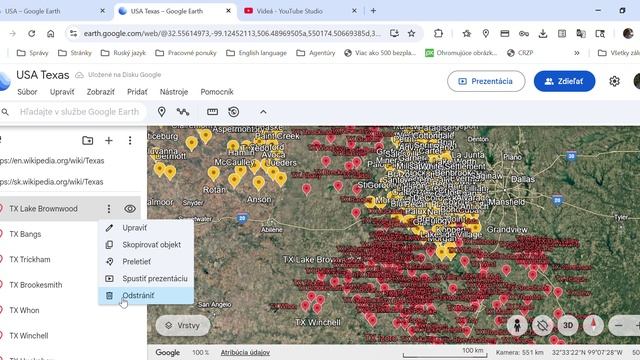The height and width of the screenshot is (360, 640).
Task: Open the en.wikipedia.org Texas link
Action: tap(52, 161)
